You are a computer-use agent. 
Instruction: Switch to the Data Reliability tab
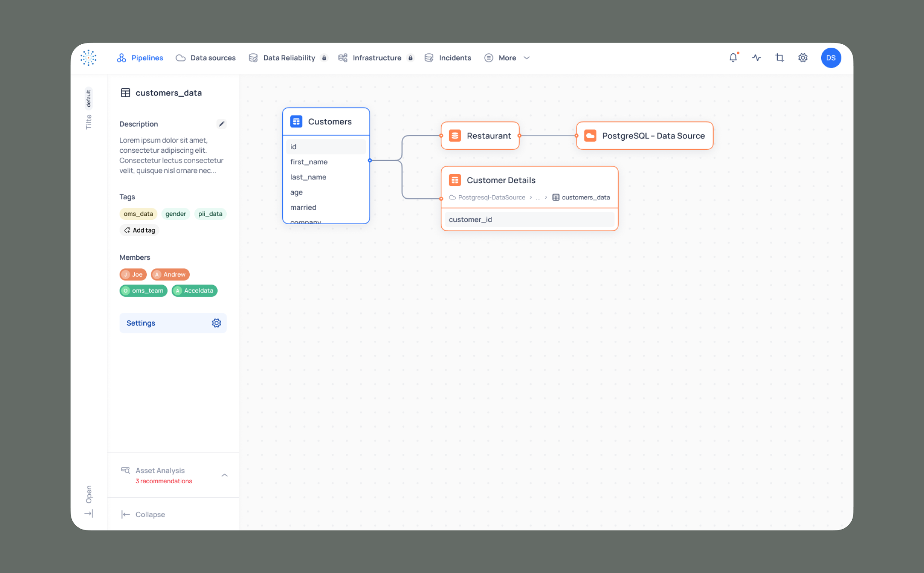click(288, 58)
